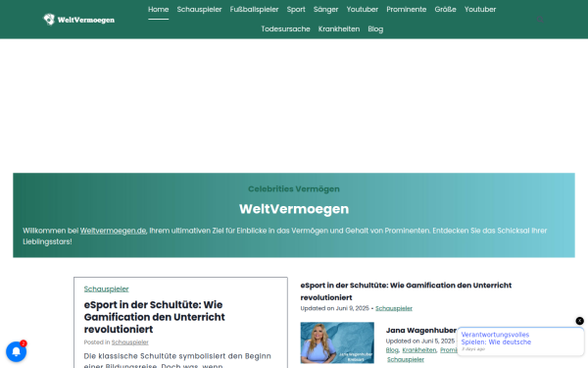Click Schauspieler link after 'Posted in'

(129, 342)
